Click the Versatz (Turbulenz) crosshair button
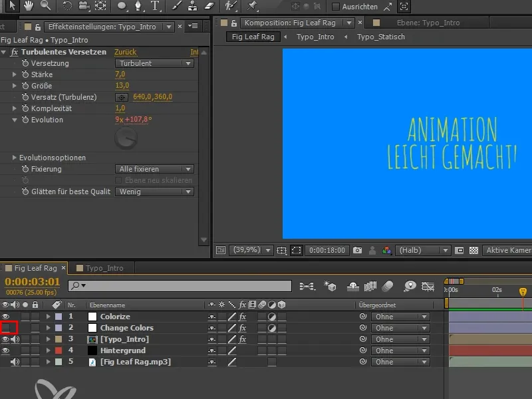The height and width of the screenshot is (399, 532). pos(122,97)
